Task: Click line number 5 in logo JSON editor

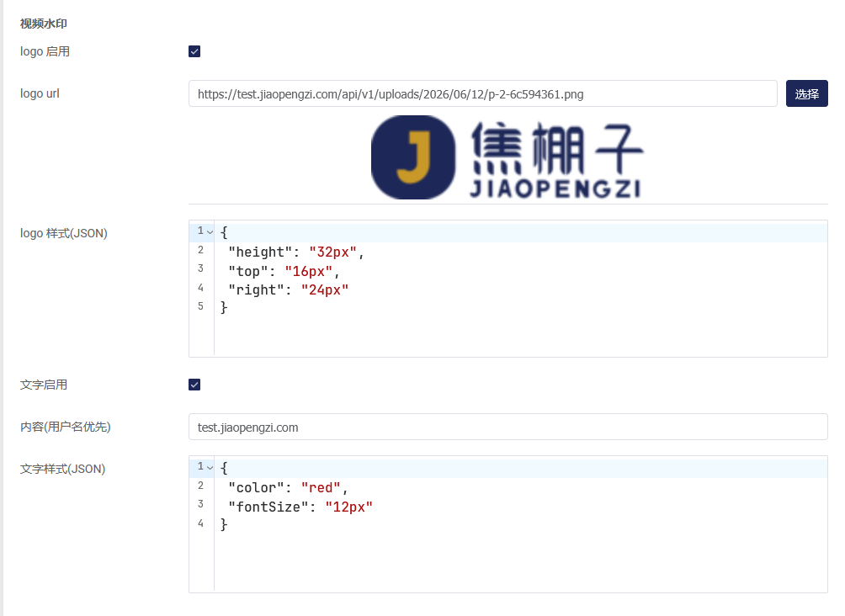Action: click(200, 306)
